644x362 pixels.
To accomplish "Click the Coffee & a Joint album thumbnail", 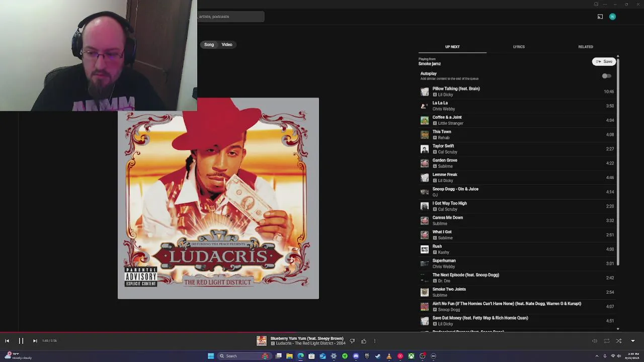I will tap(425, 120).
